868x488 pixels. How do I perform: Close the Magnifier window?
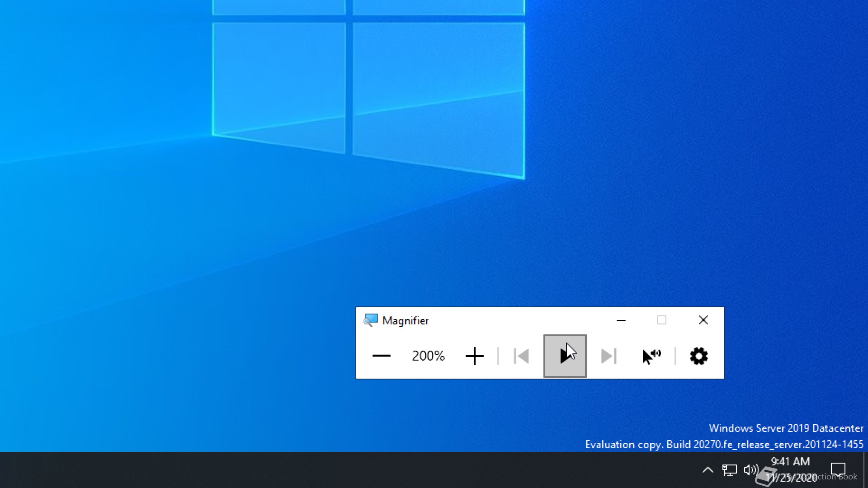(x=703, y=320)
